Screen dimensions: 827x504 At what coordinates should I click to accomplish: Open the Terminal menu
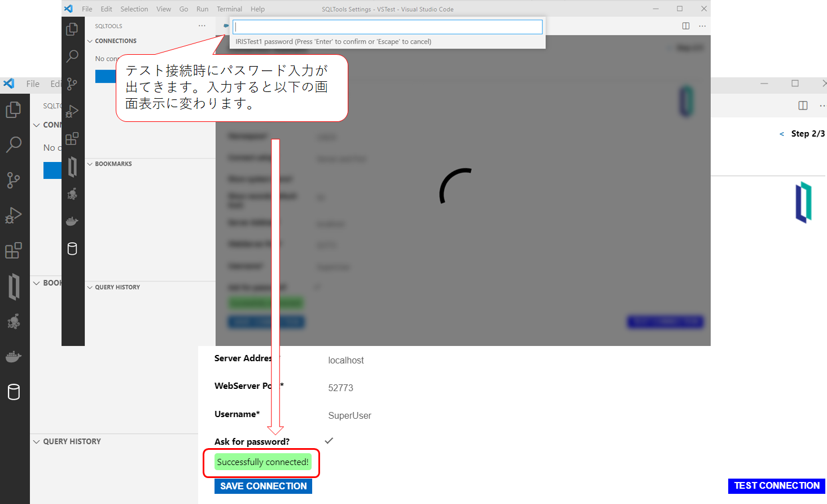230,9
